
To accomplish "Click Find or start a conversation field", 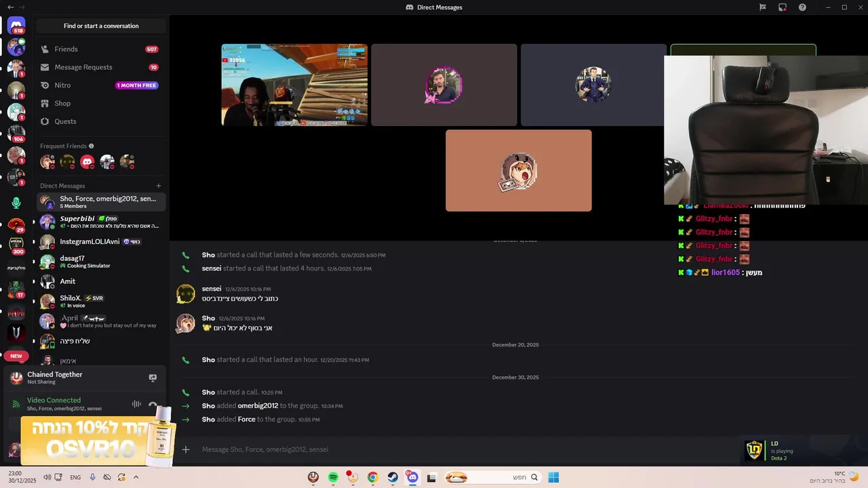I will tap(101, 26).
